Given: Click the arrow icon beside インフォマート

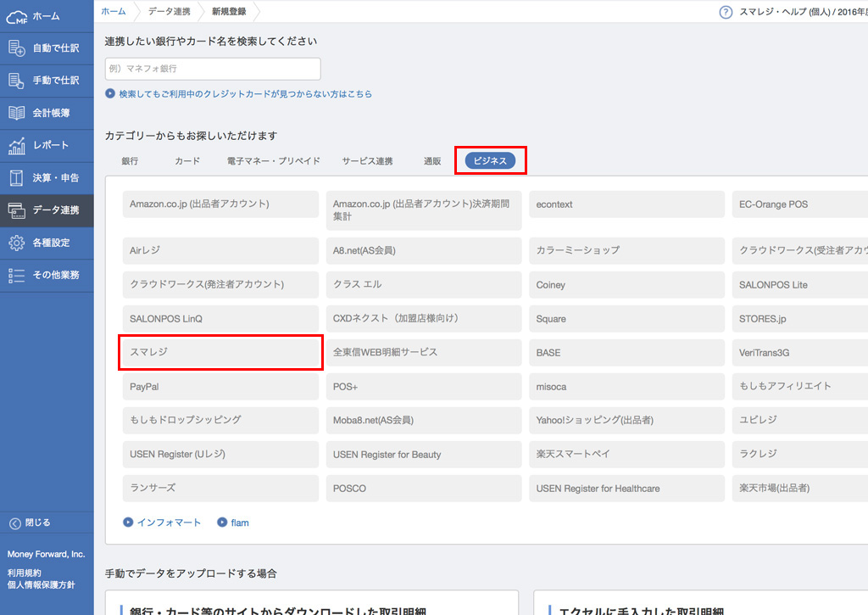Looking at the screenshot, I should 128,522.
